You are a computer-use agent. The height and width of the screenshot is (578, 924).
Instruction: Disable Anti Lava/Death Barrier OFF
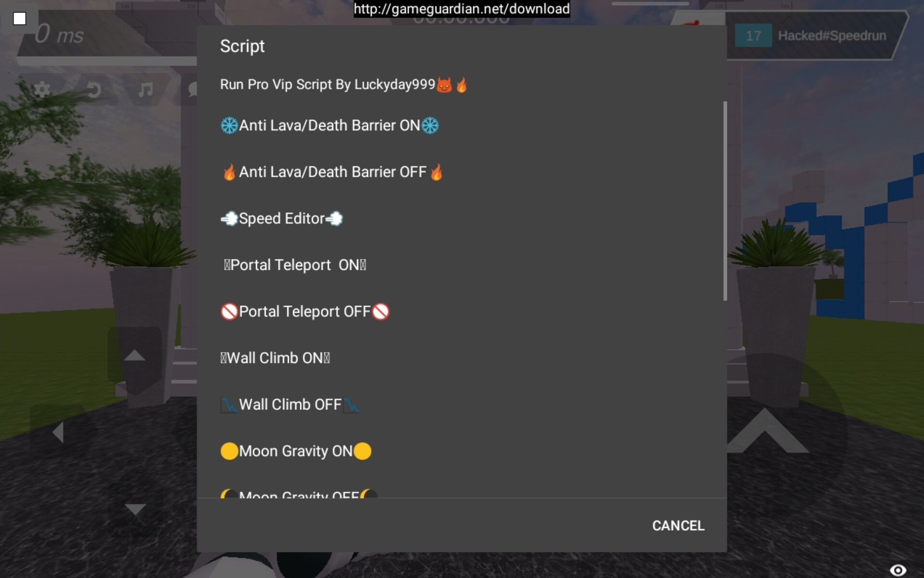[x=333, y=171]
